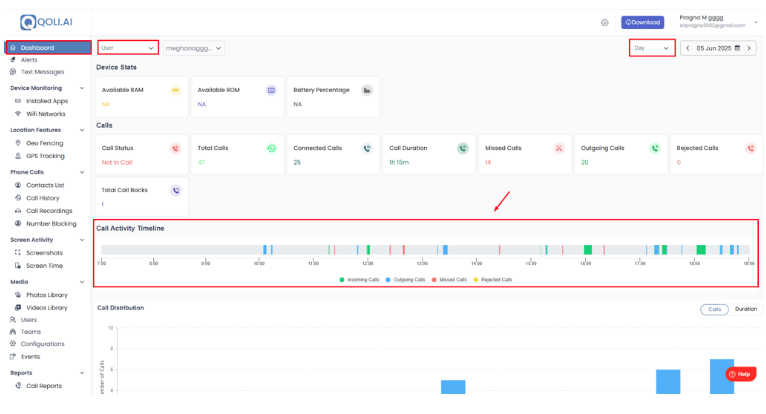Open Videos Library page
766x414 pixels.
coord(46,307)
